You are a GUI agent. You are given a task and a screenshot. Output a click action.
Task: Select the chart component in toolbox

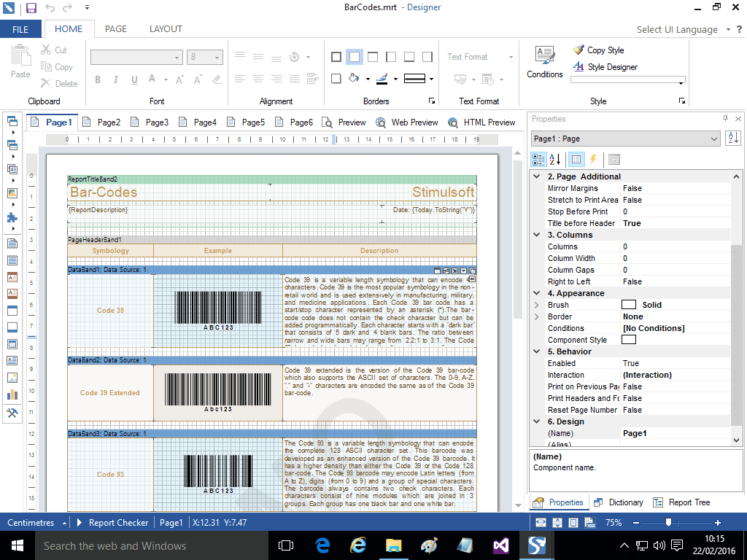coord(12,394)
